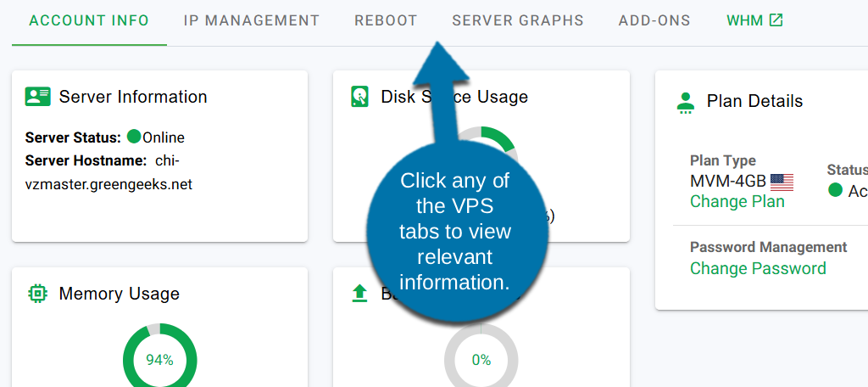This screenshot has width=868, height=387.
Task: Click the WHM external link icon
Action: click(776, 20)
